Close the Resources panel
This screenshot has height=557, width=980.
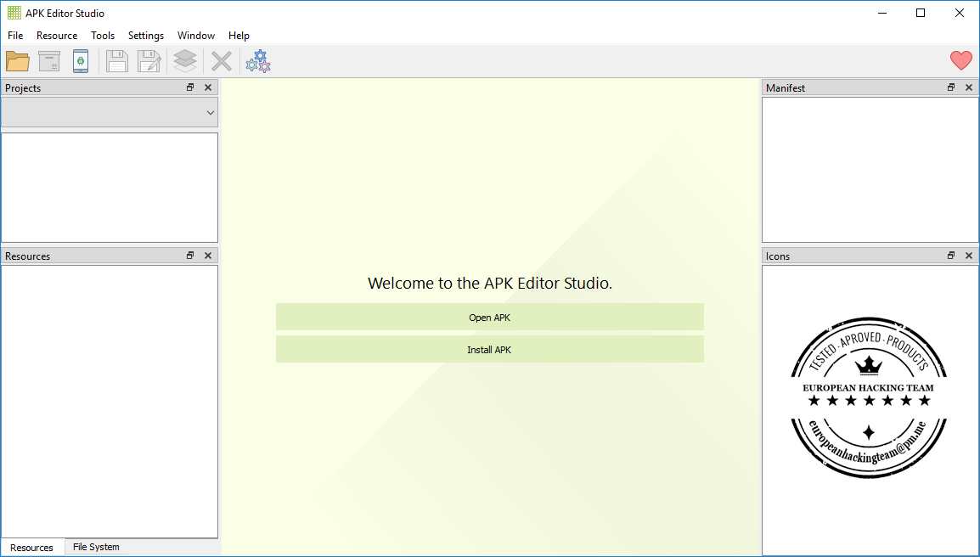208,255
